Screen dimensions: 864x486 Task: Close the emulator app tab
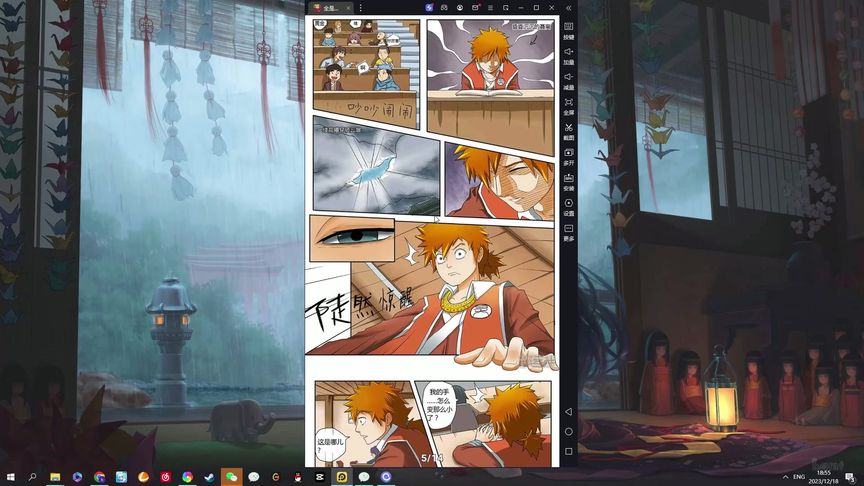[x=348, y=8]
